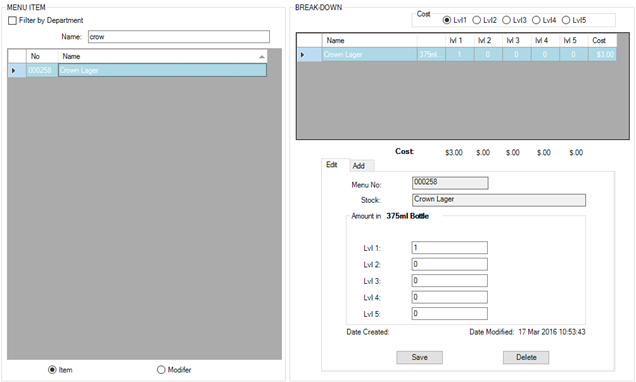Click the lvl 3 column header
The image size is (636, 382).
pos(516,41)
